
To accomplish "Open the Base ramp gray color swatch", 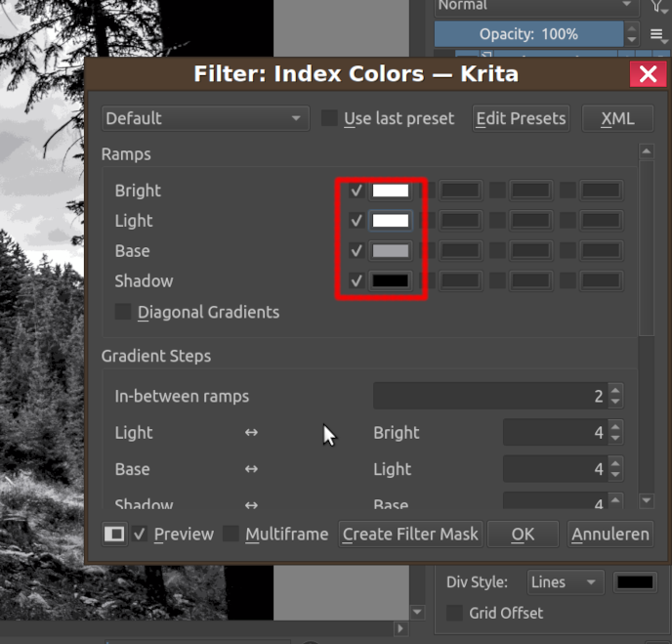I will [x=391, y=251].
